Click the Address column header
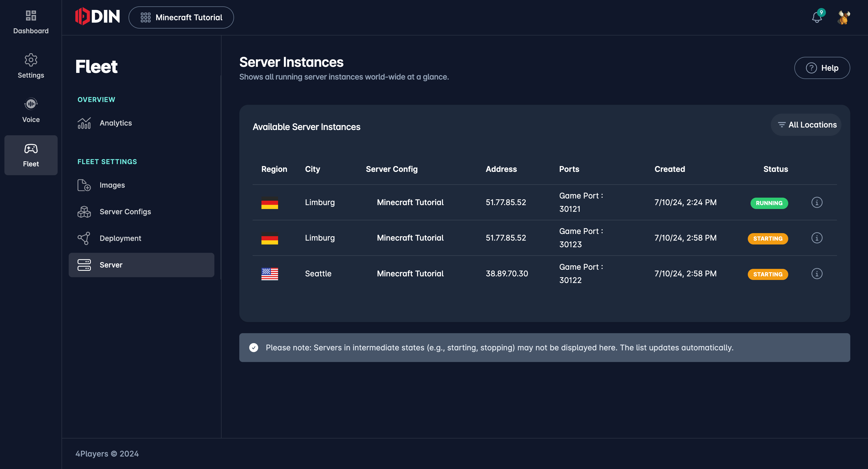Viewport: 868px width, 469px height. point(501,169)
